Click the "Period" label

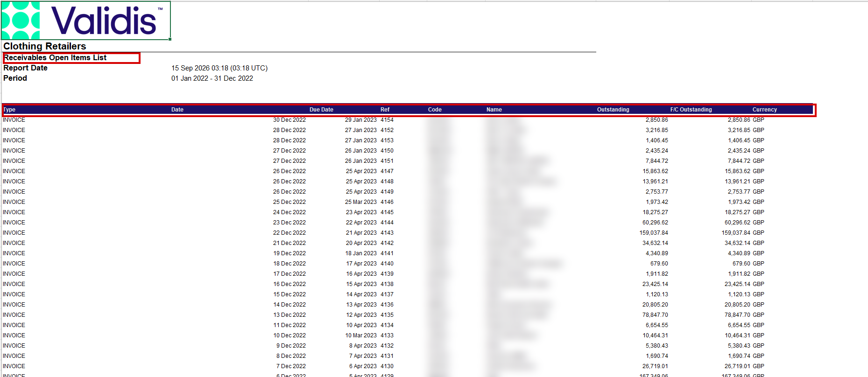tap(15, 78)
